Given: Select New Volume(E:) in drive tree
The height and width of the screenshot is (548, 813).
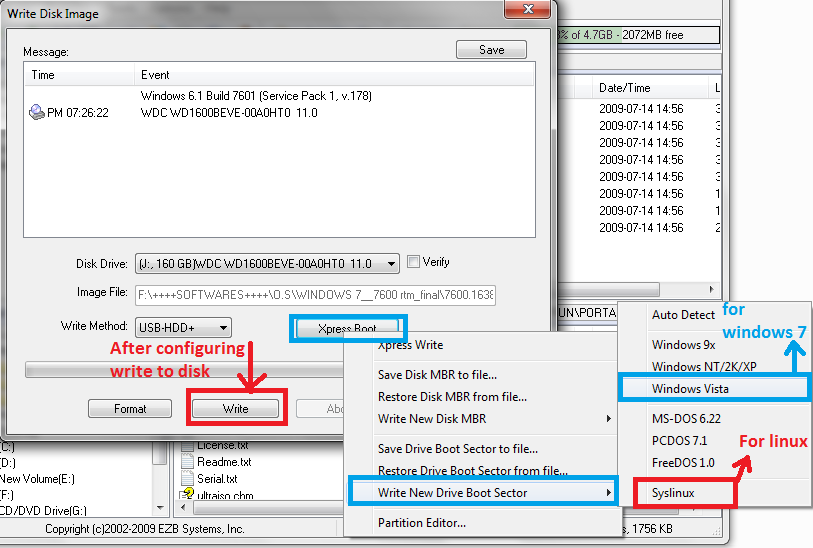Looking at the screenshot, I should pos(37,479).
